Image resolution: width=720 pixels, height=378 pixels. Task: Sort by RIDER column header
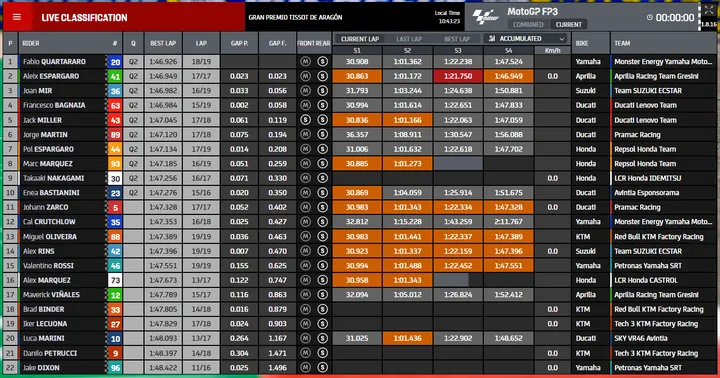pyautogui.click(x=31, y=44)
